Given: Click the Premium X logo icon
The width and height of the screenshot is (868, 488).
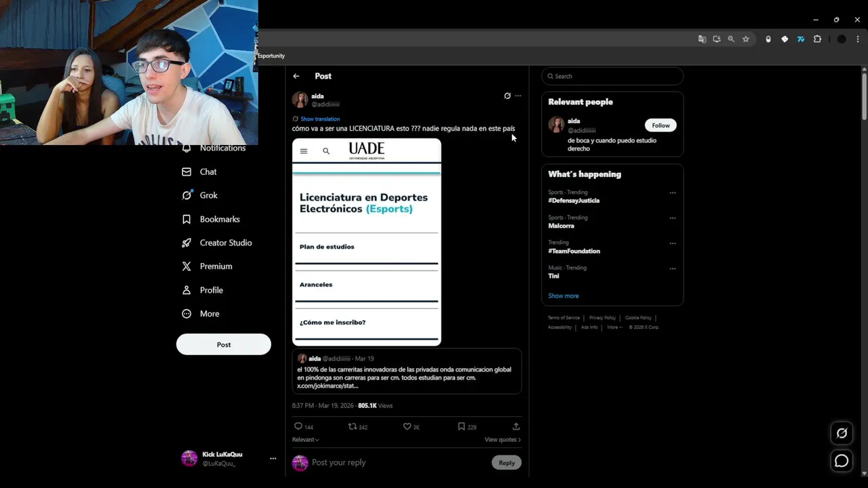Looking at the screenshot, I should tap(186, 266).
